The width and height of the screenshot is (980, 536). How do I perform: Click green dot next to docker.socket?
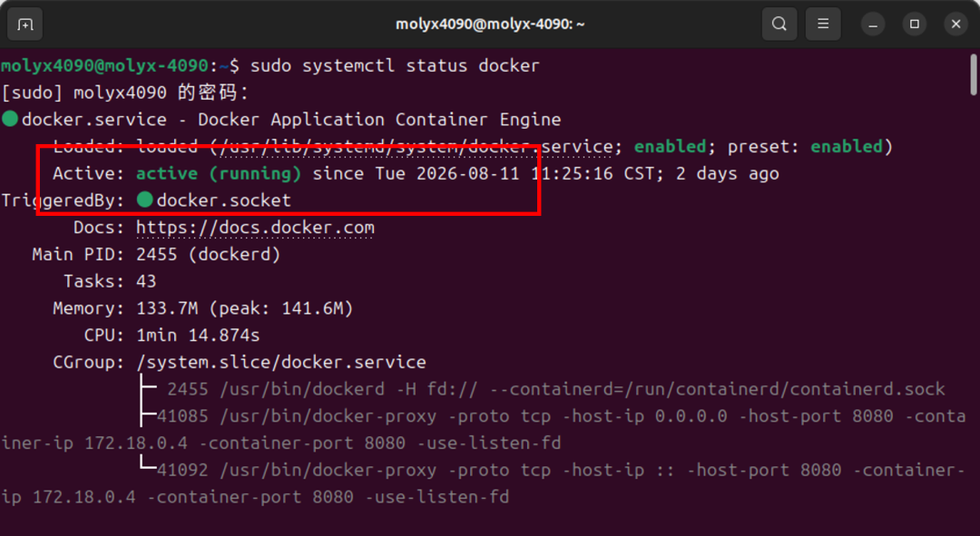145,200
